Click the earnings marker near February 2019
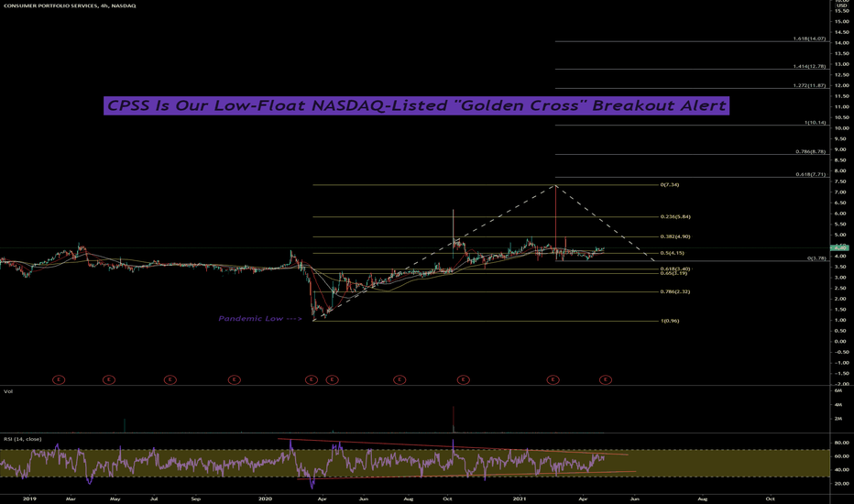The height and width of the screenshot is (504, 854). (x=59, y=379)
